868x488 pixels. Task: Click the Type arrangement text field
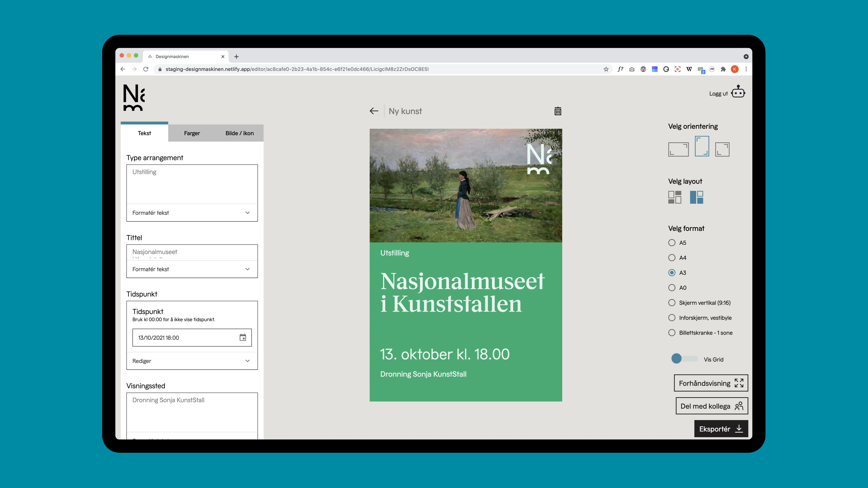pyautogui.click(x=192, y=184)
